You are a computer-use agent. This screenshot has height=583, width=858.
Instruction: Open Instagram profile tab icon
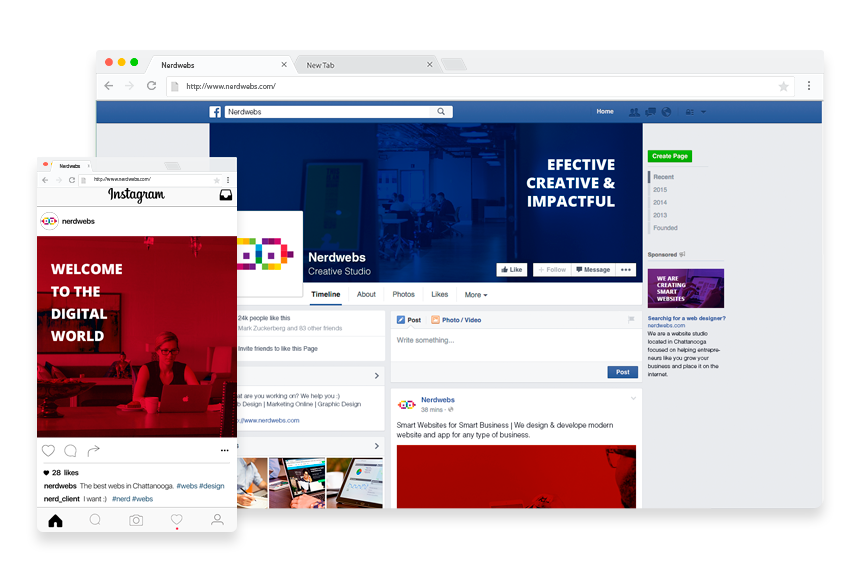point(217,520)
